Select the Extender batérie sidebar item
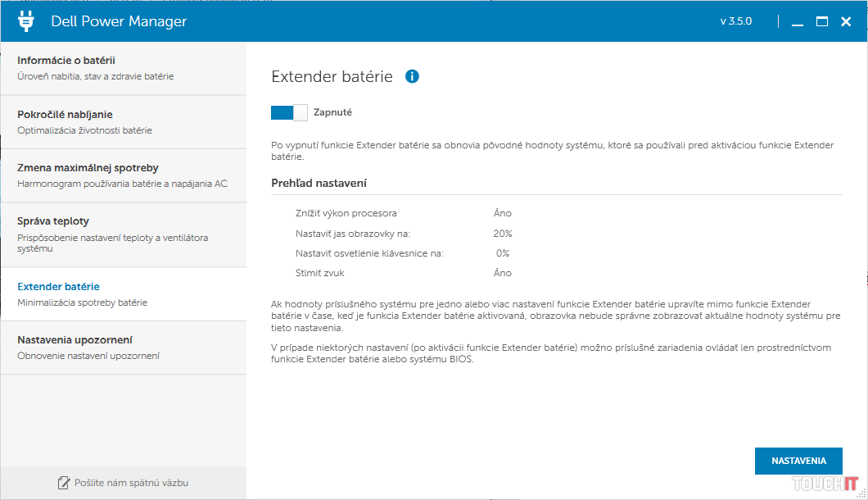868x500 pixels. (x=123, y=294)
